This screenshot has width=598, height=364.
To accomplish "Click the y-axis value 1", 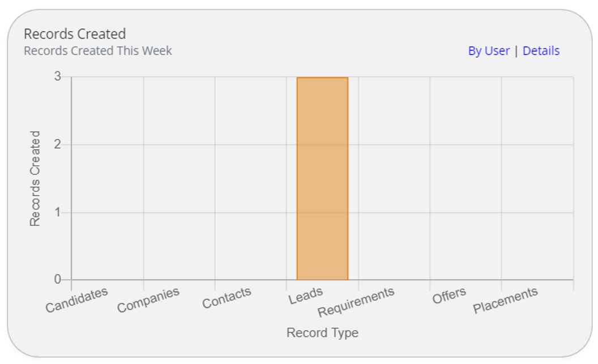I will point(58,212).
